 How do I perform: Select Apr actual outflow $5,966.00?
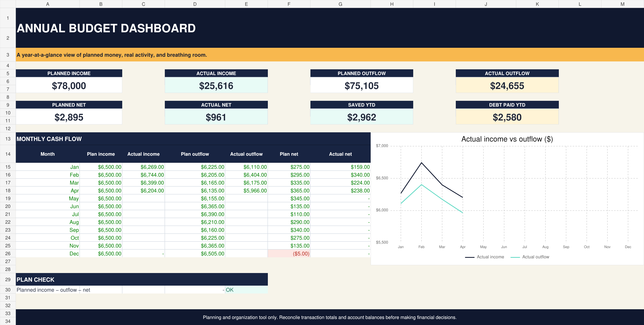pos(246,190)
